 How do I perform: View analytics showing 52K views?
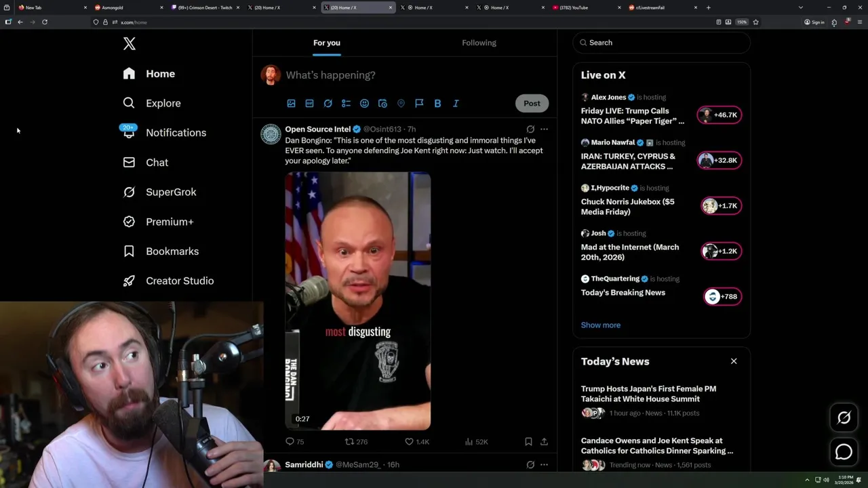click(x=476, y=442)
